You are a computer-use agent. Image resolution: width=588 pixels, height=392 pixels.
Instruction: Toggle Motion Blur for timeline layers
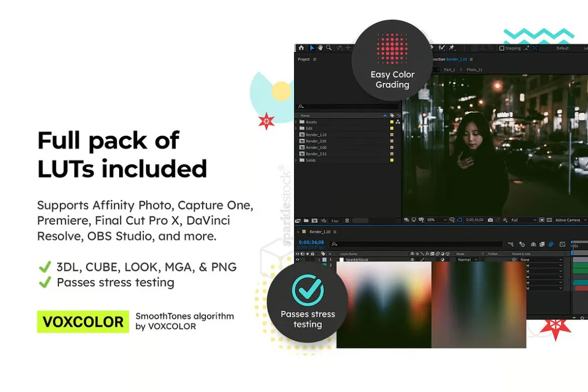point(551,244)
